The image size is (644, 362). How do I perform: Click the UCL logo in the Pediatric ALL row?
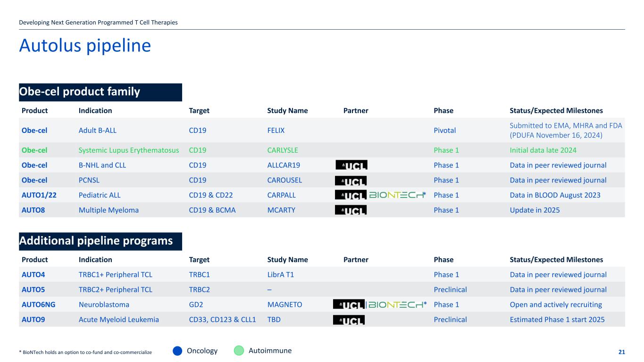(351, 195)
